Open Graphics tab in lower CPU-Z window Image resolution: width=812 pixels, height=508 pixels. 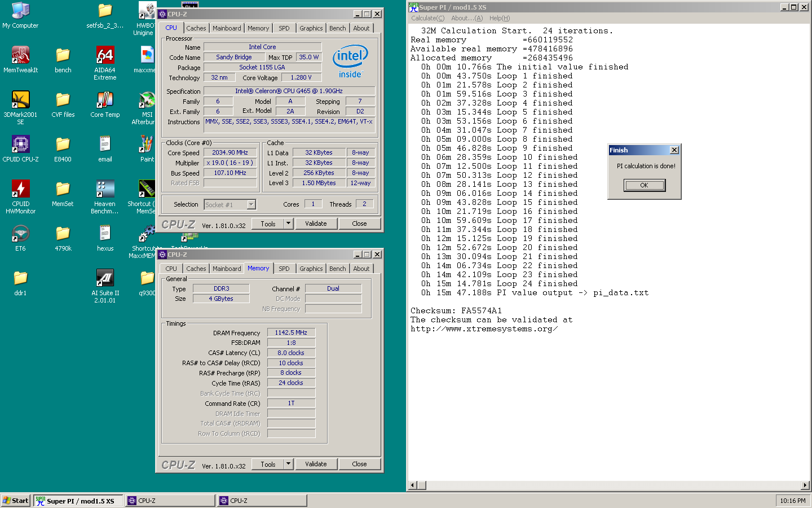(x=311, y=269)
